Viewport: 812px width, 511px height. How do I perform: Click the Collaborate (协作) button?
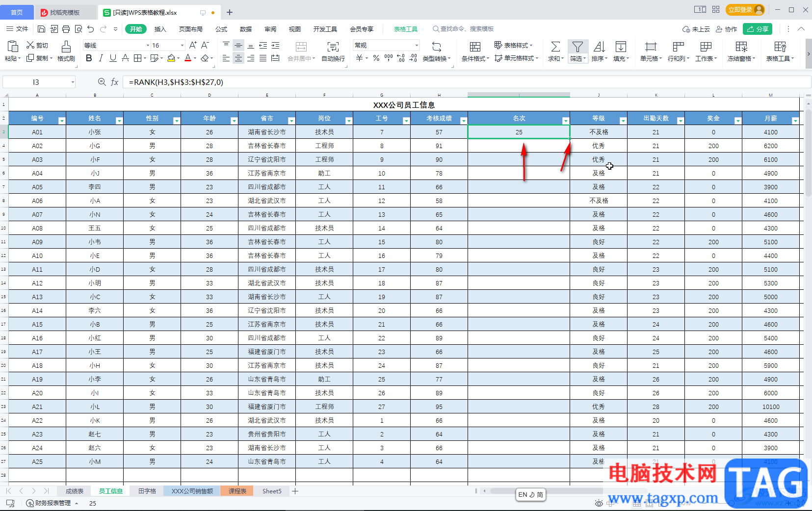pyautogui.click(x=727, y=29)
